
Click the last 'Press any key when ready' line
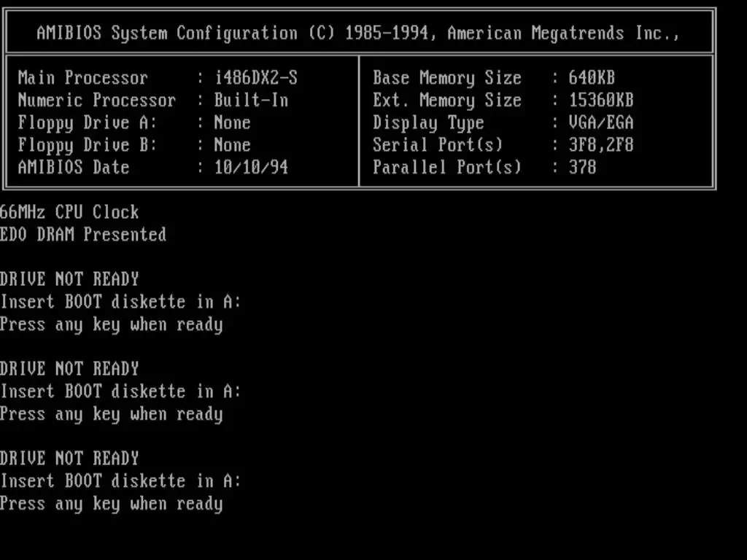tap(112, 504)
